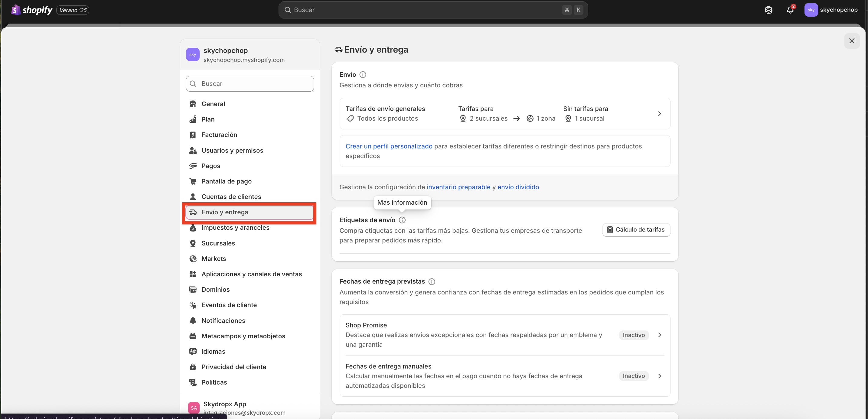
Task: Click the Idiomas translation icon
Action: (x=193, y=351)
